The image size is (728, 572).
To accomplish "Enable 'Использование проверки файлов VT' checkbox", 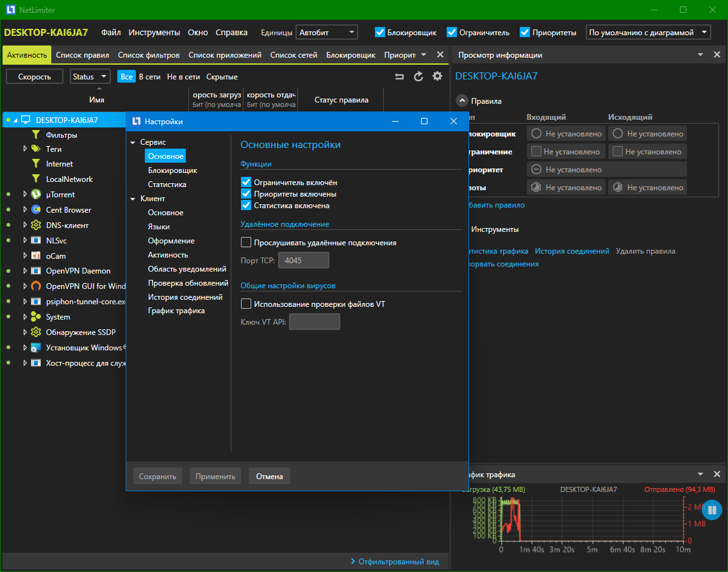I will click(246, 304).
